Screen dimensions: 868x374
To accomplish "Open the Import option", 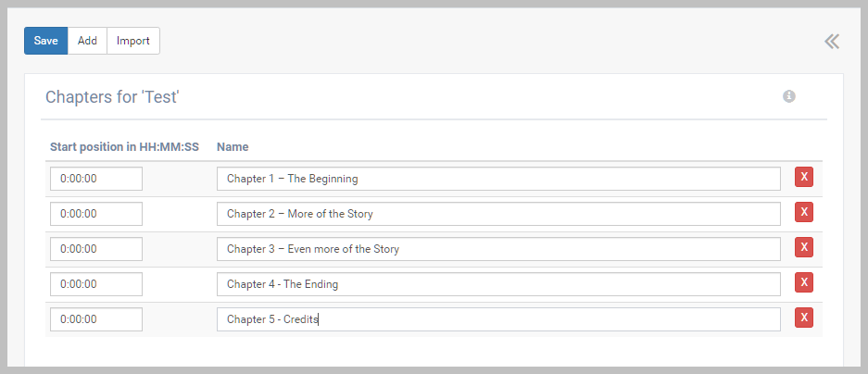I will [x=133, y=41].
